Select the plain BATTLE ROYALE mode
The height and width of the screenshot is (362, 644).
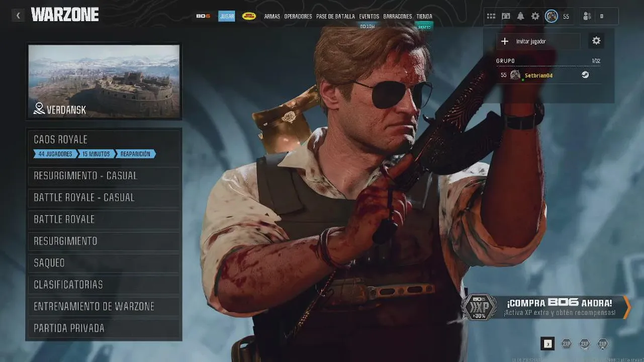pos(104,219)
